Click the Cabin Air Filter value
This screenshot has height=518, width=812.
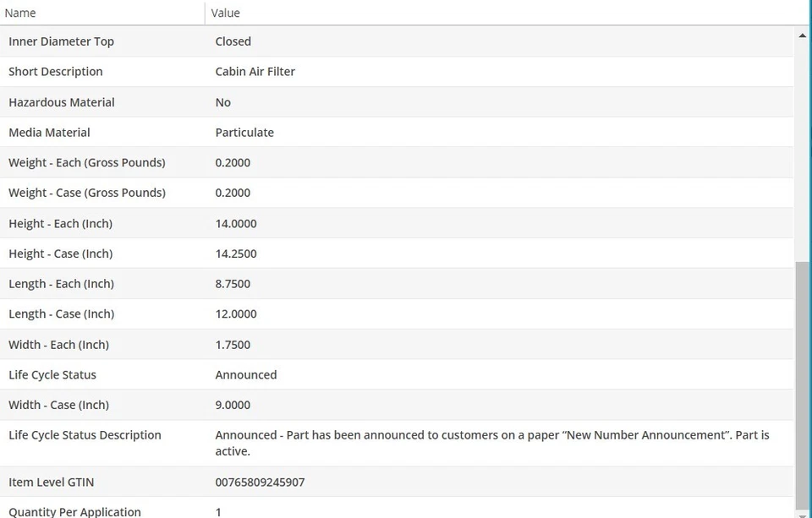255,72
